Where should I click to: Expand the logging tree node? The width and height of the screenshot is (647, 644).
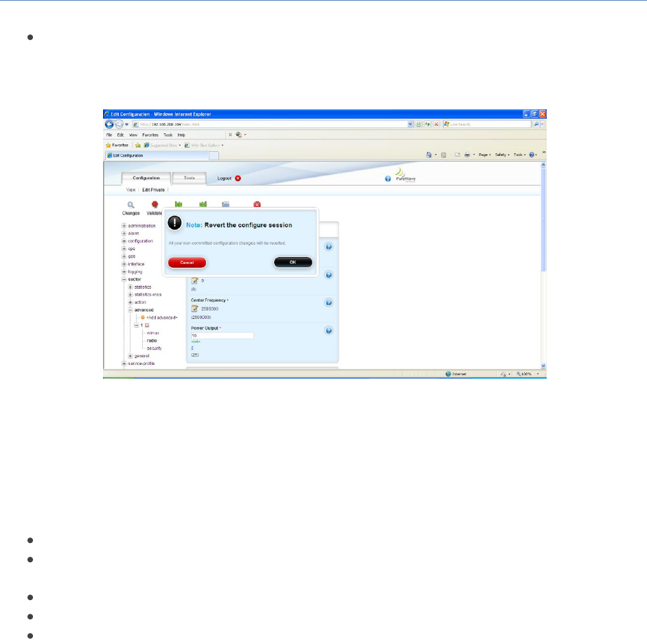(124, 271)
